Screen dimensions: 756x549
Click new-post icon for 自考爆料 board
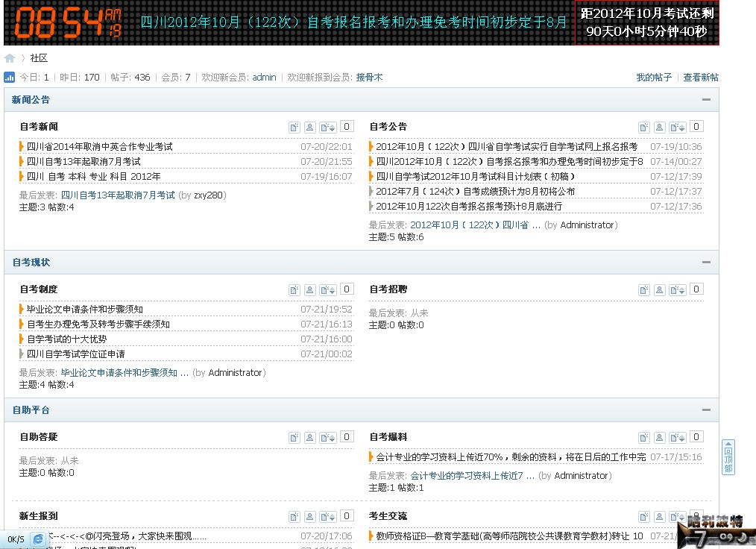point(643,438)
